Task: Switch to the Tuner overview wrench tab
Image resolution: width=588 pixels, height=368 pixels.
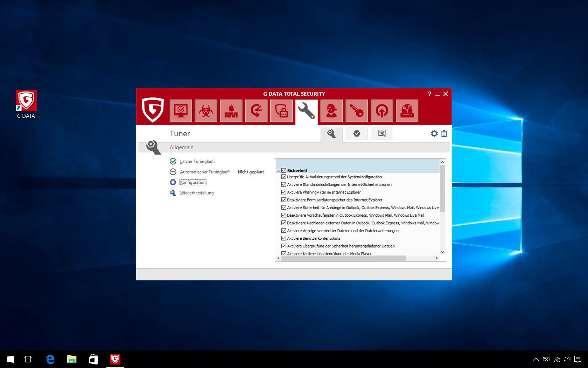Action: point(331,134)
